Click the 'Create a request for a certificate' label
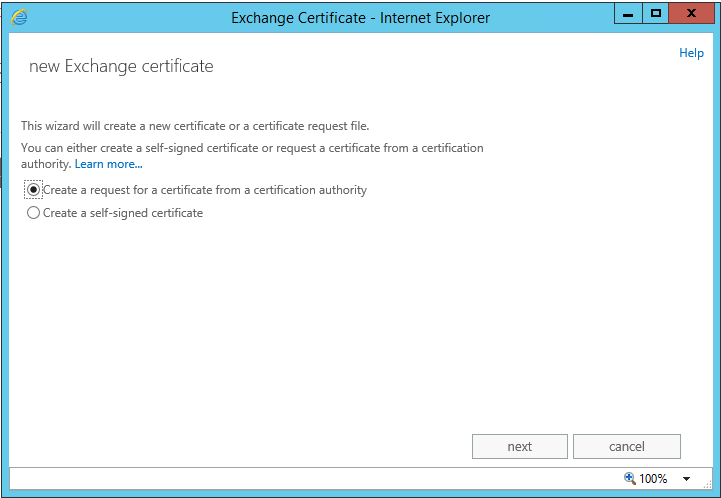The height and width of the screenshot is (498, 721). (x=204, y=190)
